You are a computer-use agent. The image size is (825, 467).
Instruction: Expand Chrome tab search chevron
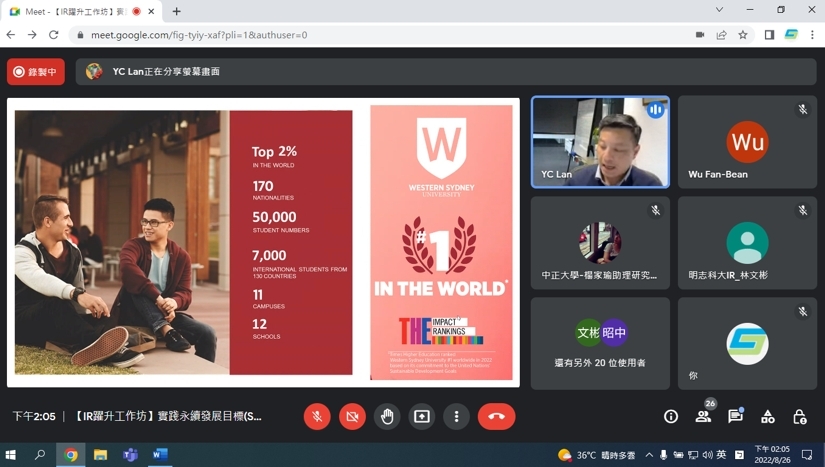719,9
